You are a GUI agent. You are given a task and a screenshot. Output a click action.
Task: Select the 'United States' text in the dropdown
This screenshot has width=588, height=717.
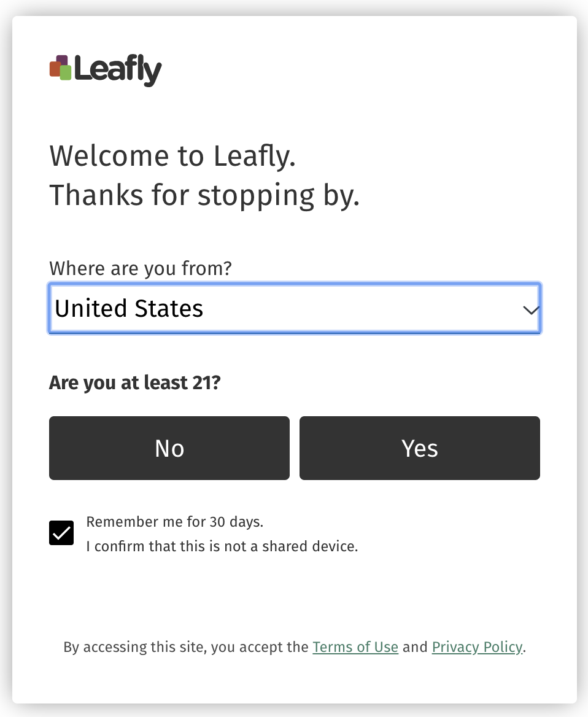tap(129, 308)
